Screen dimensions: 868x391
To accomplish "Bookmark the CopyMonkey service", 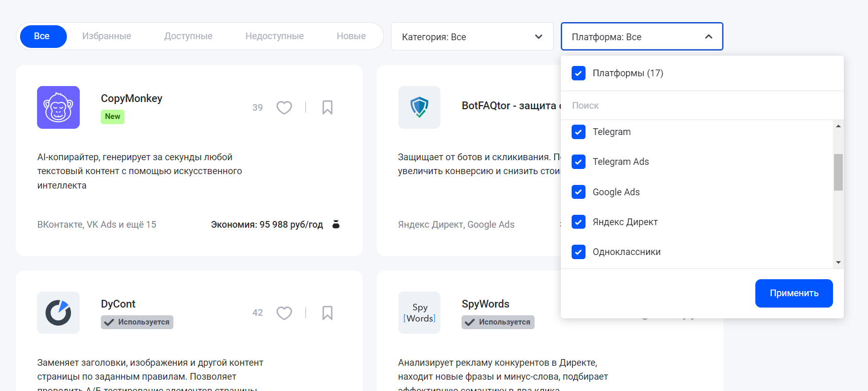I will tap(327, 107).
